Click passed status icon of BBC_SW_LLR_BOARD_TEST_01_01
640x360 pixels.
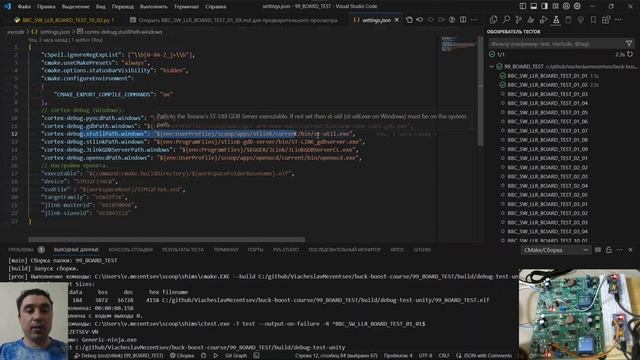click(502, 76)
